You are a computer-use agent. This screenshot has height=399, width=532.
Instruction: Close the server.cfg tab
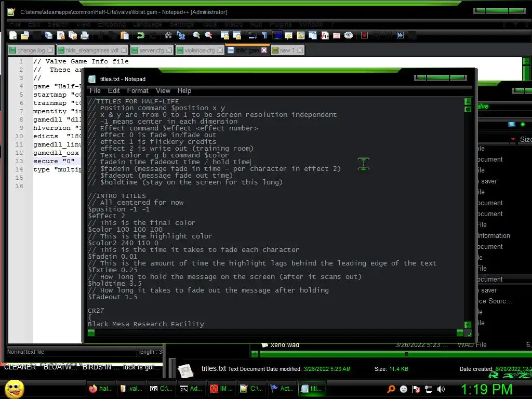(x=169, y=50)
